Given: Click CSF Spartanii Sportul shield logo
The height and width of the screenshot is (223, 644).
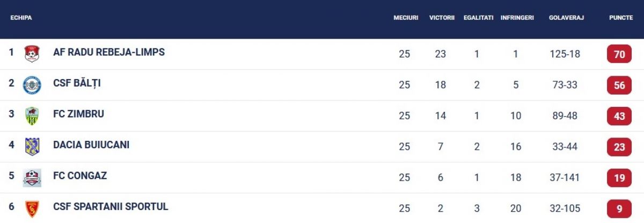Looking at the screenshot, I should 32,208.
